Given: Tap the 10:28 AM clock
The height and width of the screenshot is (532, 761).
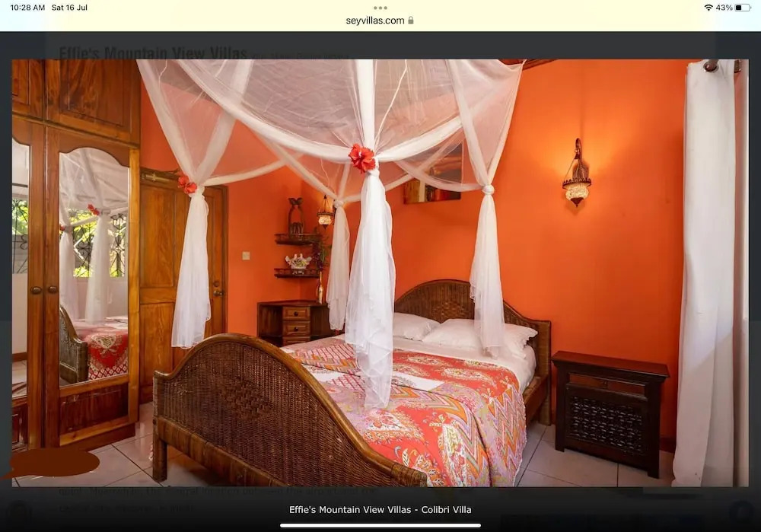Looking at the screenshot, I should 27,8.
